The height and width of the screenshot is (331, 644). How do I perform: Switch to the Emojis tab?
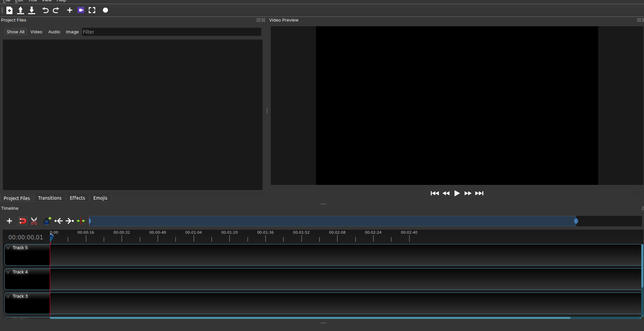pos(100,198)
